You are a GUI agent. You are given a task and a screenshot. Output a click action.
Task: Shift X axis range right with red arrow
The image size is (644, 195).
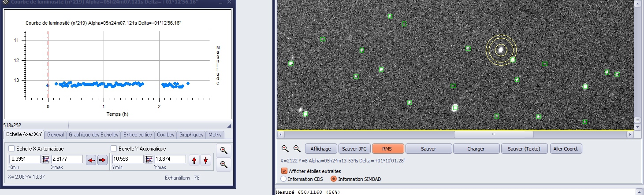click(102, 160)
